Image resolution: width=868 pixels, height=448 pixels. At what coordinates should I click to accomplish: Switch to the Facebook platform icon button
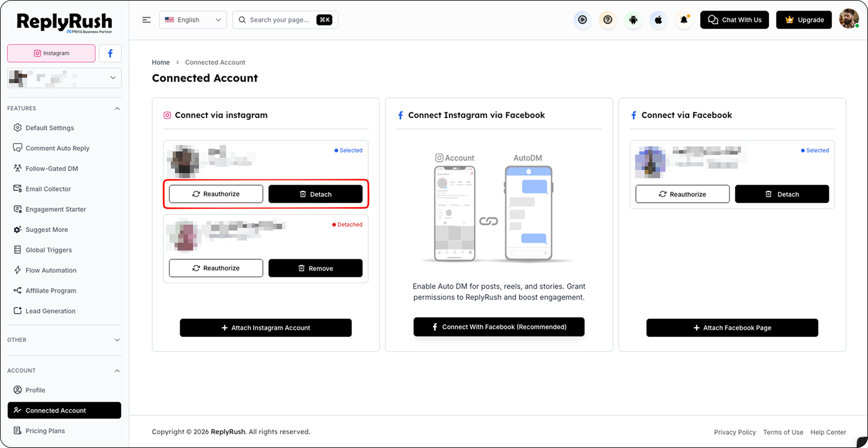click(110, 53)
